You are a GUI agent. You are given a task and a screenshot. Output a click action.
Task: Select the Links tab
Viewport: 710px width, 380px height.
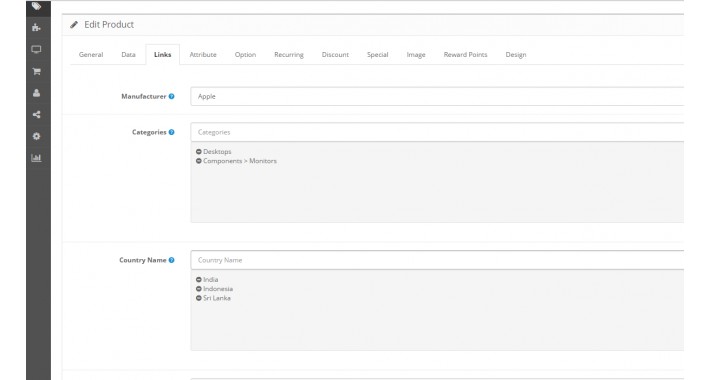coord(163,55)
